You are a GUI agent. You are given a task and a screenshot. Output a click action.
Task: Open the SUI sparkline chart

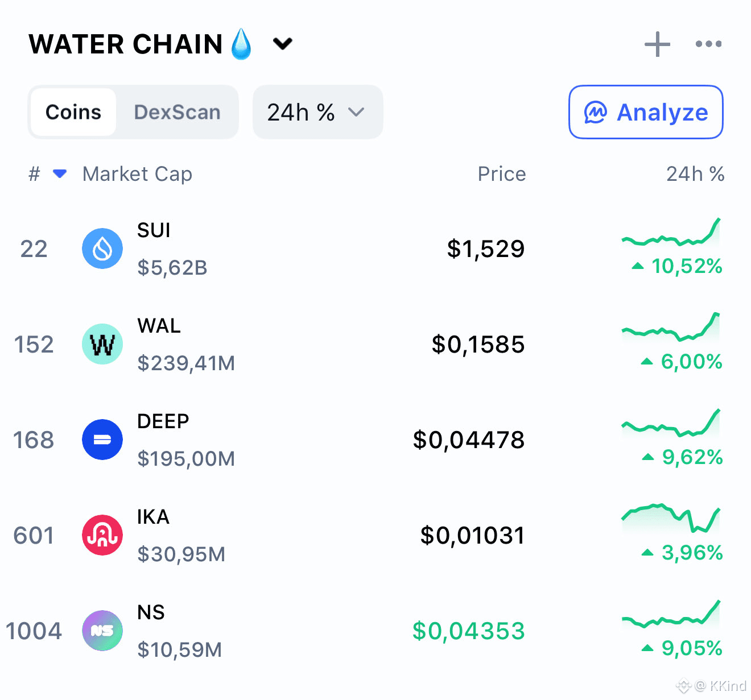pyautogui.click(x=671, y=233)
